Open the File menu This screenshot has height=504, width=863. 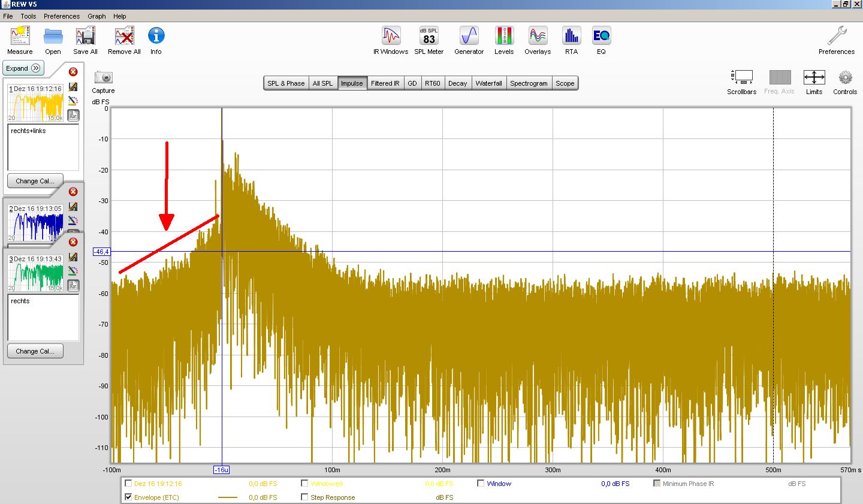[8, 16]
